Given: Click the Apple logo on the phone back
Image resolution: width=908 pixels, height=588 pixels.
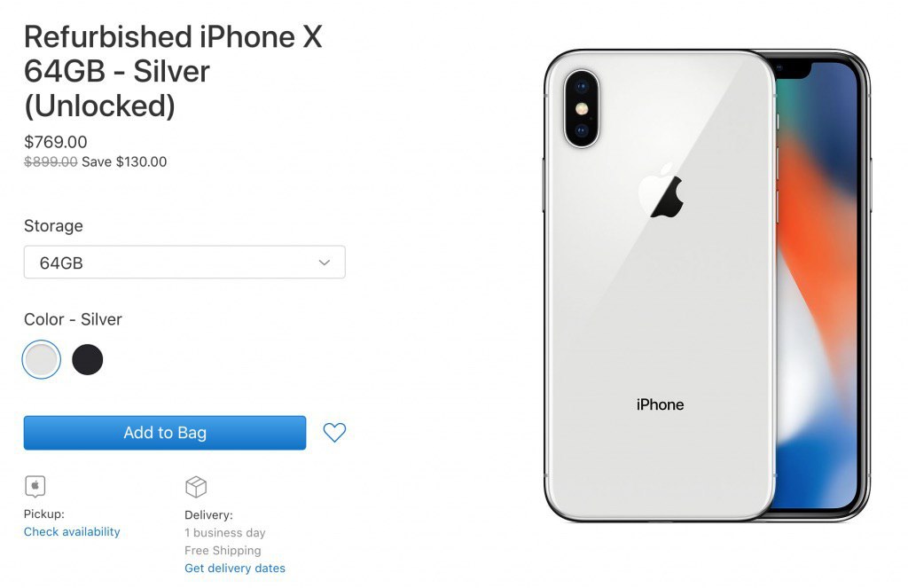Looking at the screenshot, I should click(661, 192).
